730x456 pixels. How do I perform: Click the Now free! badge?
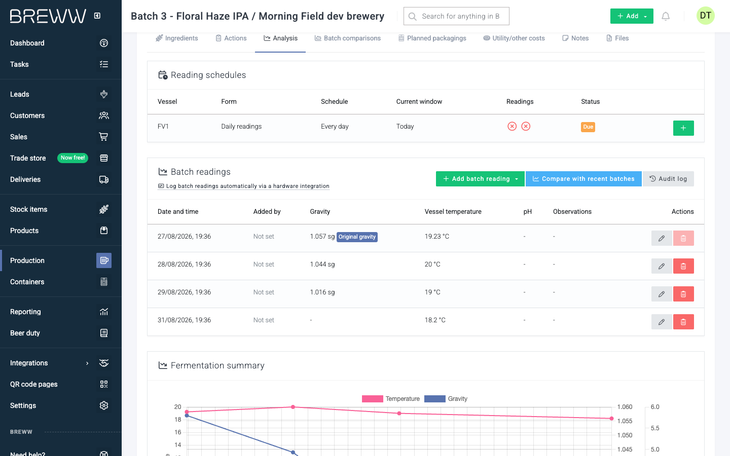click(x=73, y=158)
